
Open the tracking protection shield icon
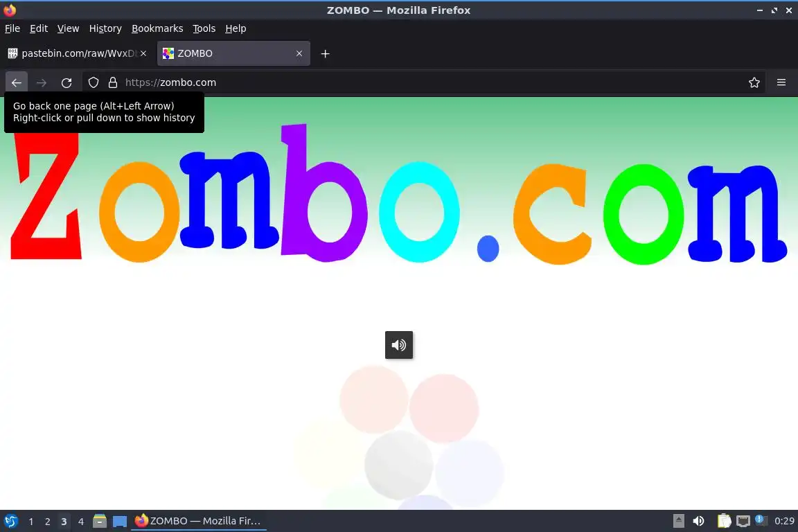(x=94, y=82)
